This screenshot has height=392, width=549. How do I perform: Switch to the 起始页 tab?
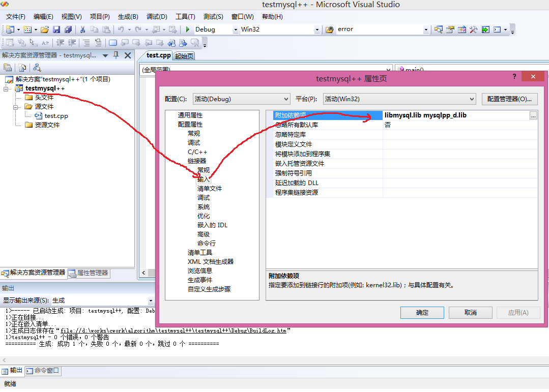[x=184, y=56]
